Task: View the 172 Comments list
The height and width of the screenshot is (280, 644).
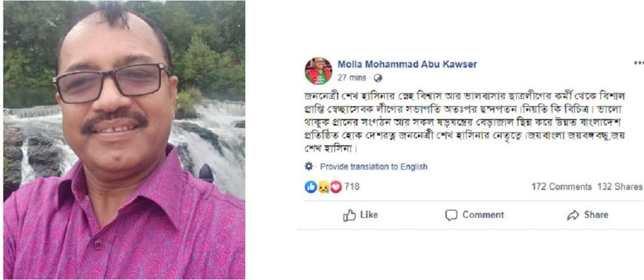Action: click(561, 187)
